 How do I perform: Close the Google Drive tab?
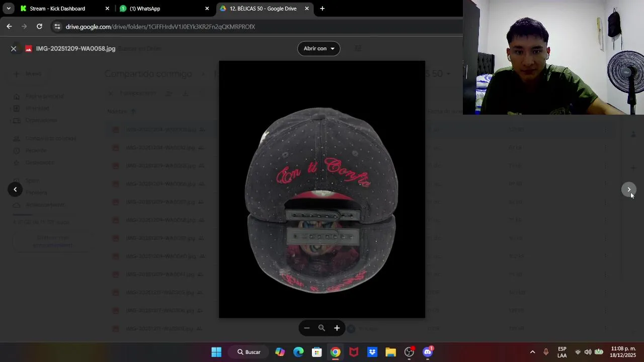tap(306, 9)
